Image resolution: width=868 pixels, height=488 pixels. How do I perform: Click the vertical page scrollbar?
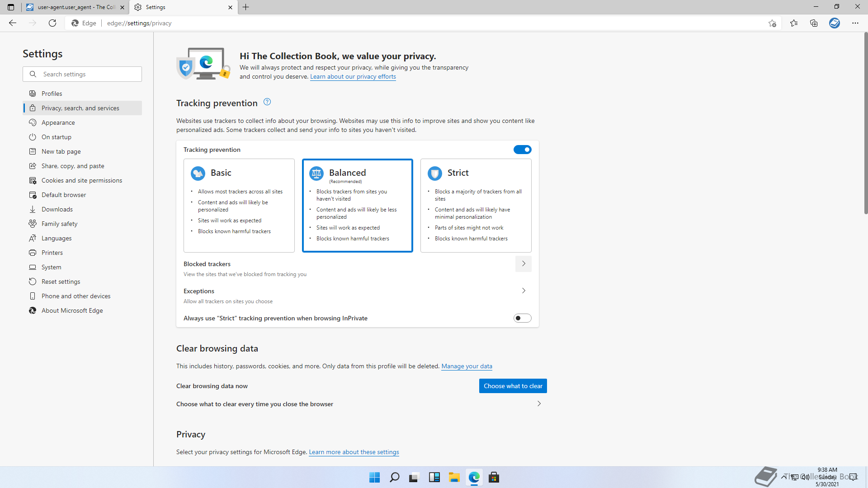coord(865,123)
